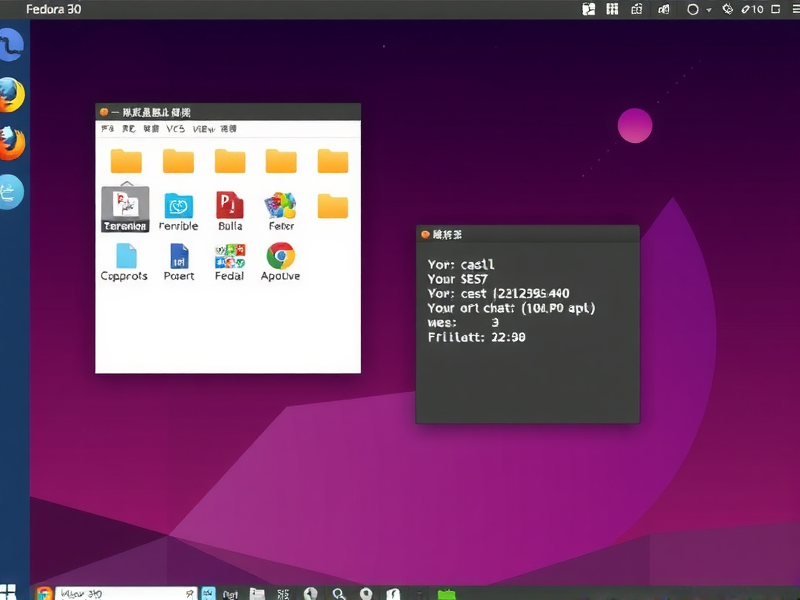The image size is (800, 600).
Task: Click the Fedora 30 label in top bar
Action: point(54,9)
